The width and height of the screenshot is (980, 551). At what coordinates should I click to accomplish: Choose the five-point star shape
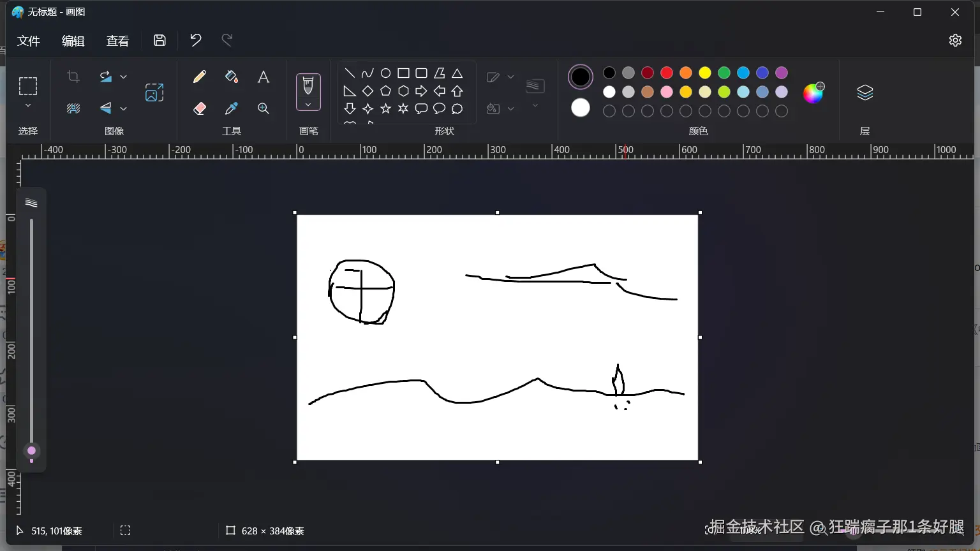[x=385, y=109]
